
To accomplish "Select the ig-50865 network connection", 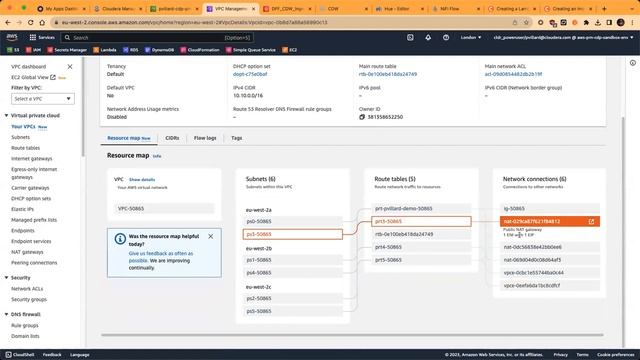I will point(550,209).
